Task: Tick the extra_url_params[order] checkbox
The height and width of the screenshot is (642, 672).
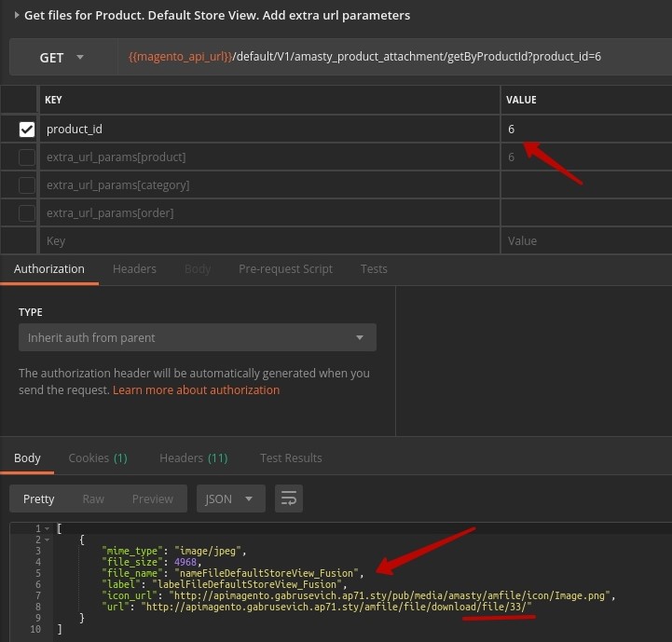Action: pos(27,213)
